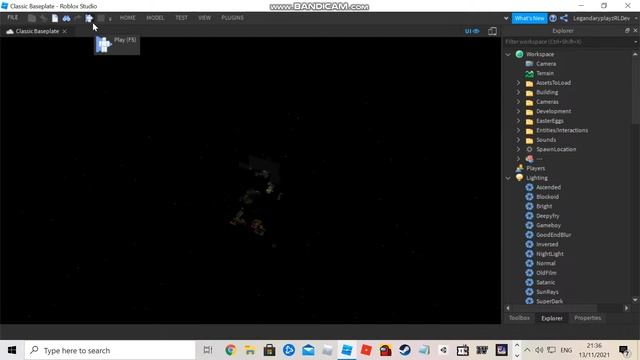Switch to the Toolbox panel tab
The image size is (640, 360).
(x=519, y=318)
